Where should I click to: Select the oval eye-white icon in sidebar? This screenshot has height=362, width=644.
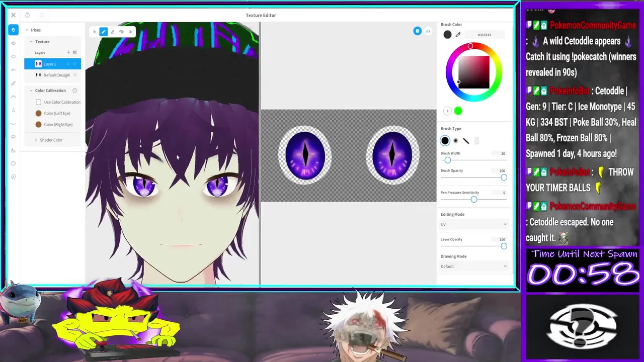pyautogui.click(x=14, y=56)
